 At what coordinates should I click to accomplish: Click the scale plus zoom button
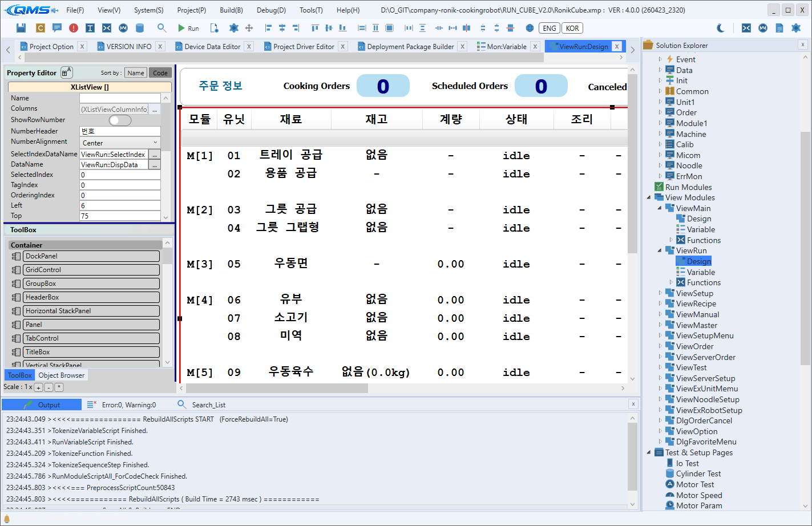click(x=38, y=387)
